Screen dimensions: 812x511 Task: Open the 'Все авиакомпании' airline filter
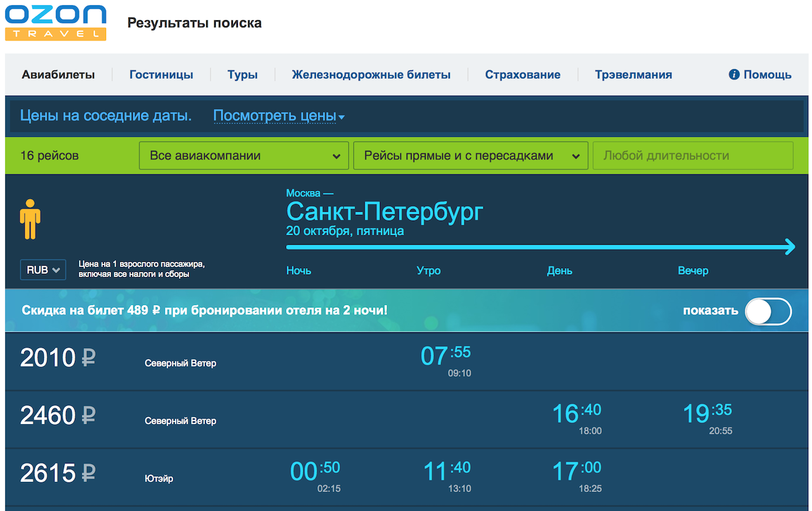coord(244,155)
